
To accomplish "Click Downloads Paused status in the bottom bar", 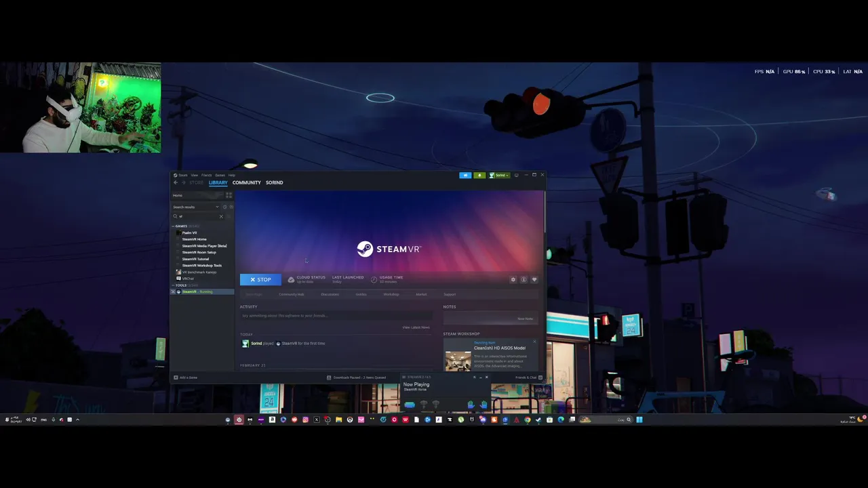I will (356, 378).
